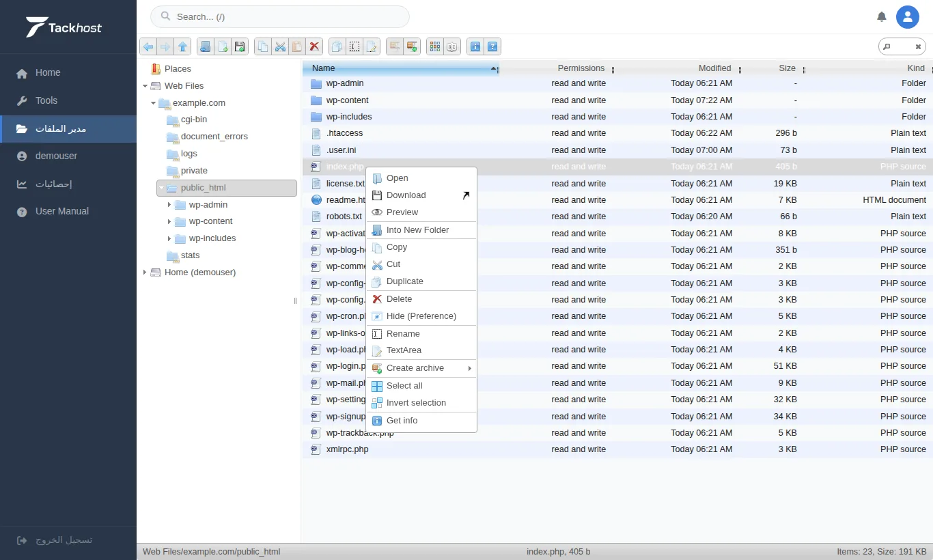Select the stats folder in tree
The image size is (933, 560).
[191, 255]
